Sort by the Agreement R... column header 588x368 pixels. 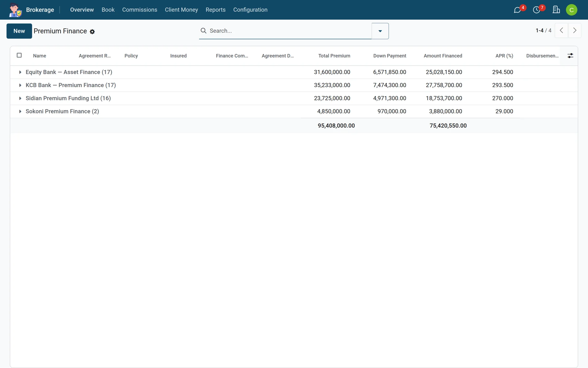coord(95,56)
